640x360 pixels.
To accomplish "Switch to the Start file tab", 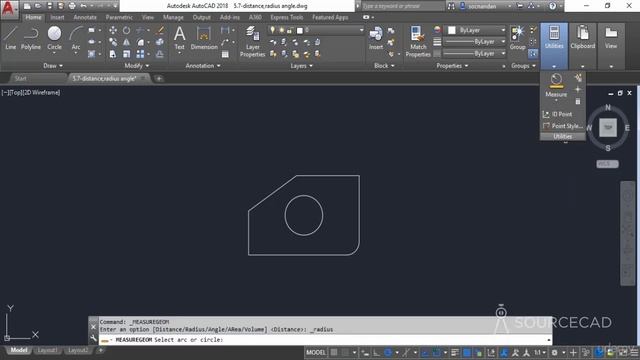I will click(20, 78).
